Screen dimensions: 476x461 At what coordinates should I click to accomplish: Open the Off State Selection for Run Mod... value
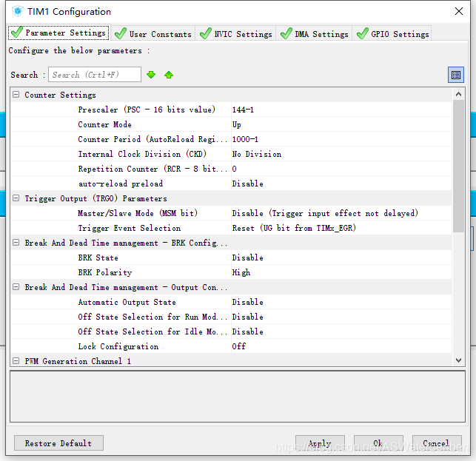coord(341,317)
